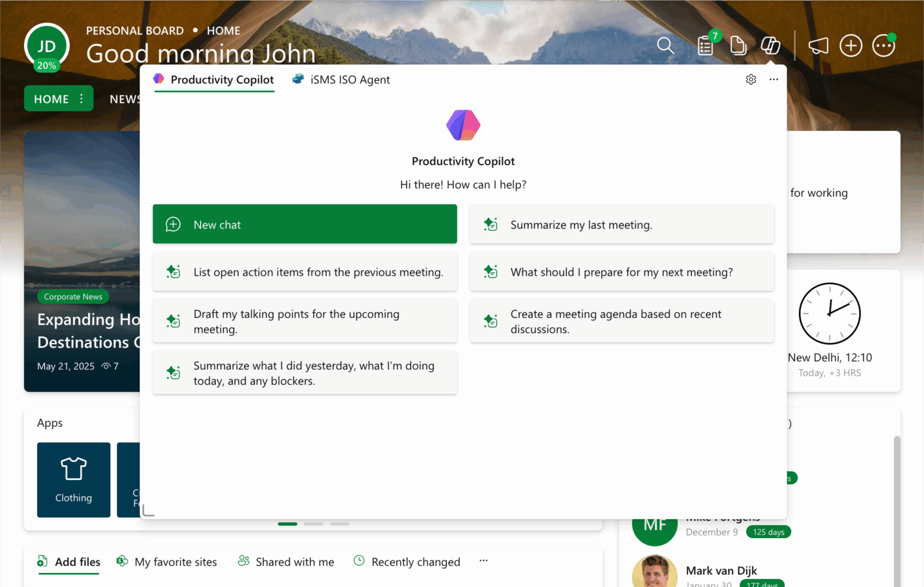Open the circled more options menu in header
Image resolution: width=924 pixels, height=587 pixels.
883,46
